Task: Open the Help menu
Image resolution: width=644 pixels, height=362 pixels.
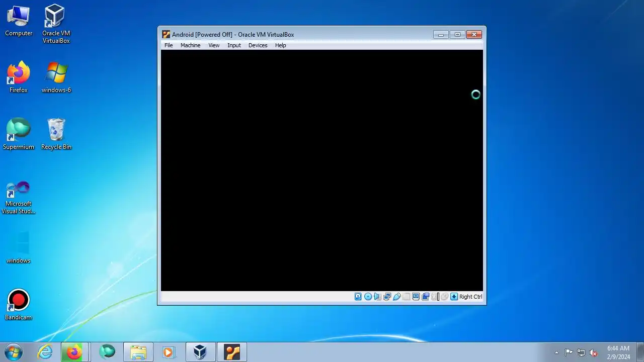Action: click(280, 45)
